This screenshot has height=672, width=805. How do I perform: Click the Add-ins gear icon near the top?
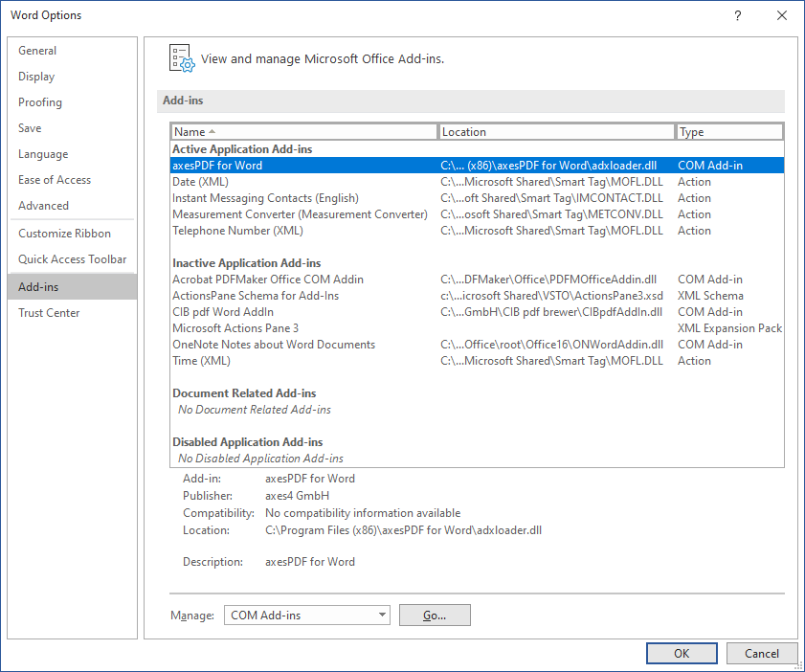(181, 58)
